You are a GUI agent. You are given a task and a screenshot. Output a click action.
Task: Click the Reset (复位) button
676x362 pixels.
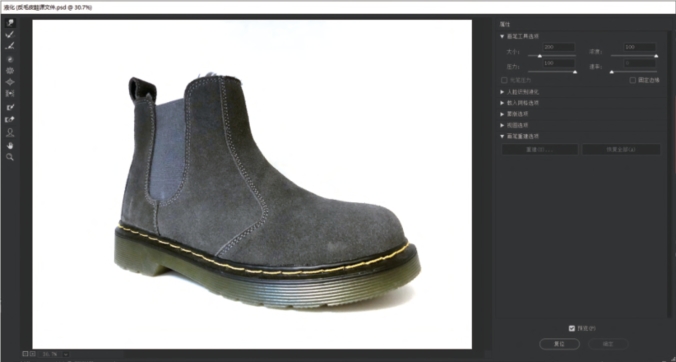559,344
